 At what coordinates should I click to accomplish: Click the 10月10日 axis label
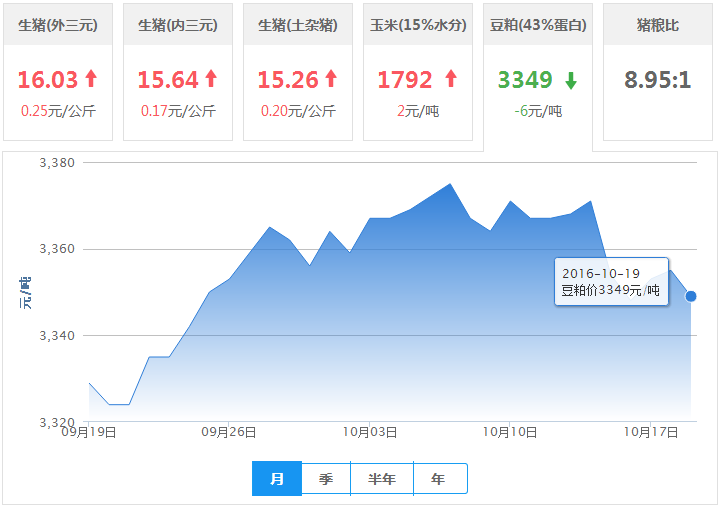click(x=510, y=432)
